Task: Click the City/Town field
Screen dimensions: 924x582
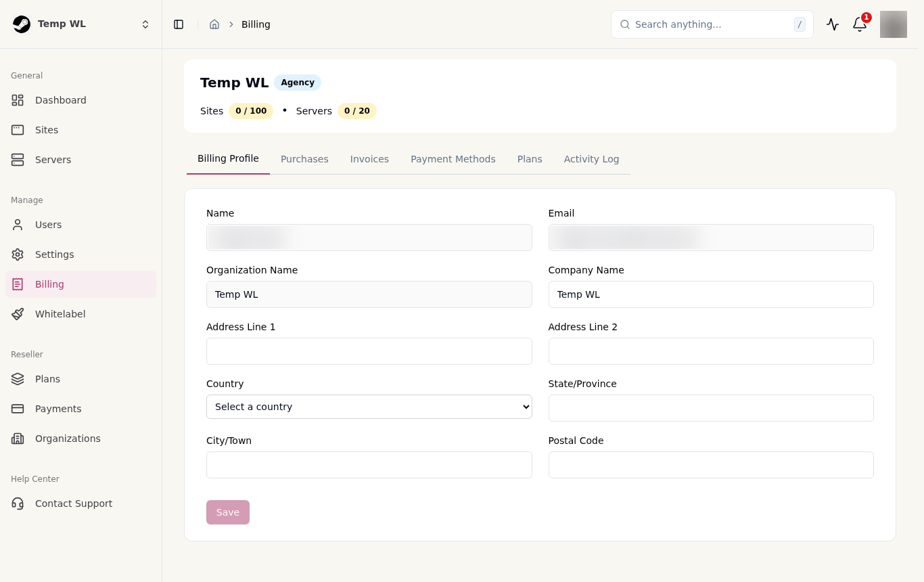Action: coord(369,465)
